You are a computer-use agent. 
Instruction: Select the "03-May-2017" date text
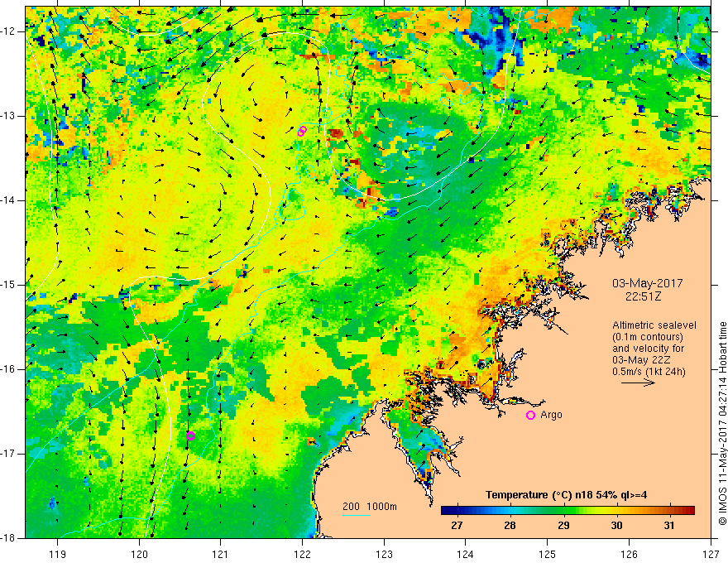point(647,283)
